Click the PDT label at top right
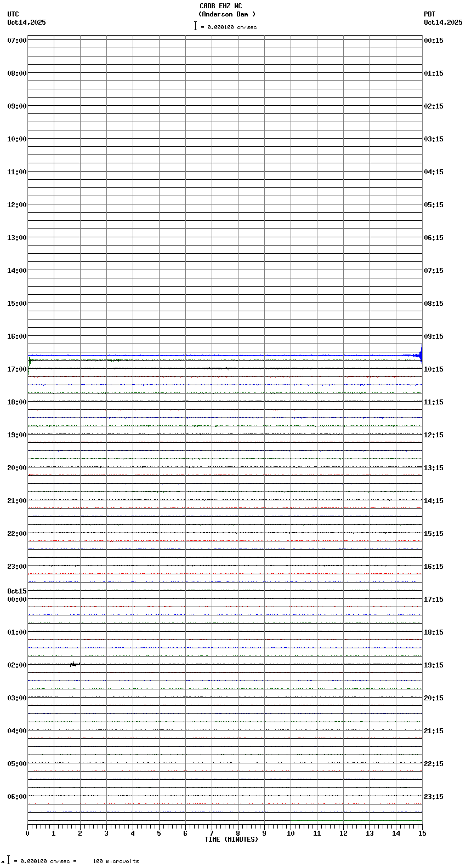The width and height of the screenshot is (466, 868). click(x=430, y=14)
